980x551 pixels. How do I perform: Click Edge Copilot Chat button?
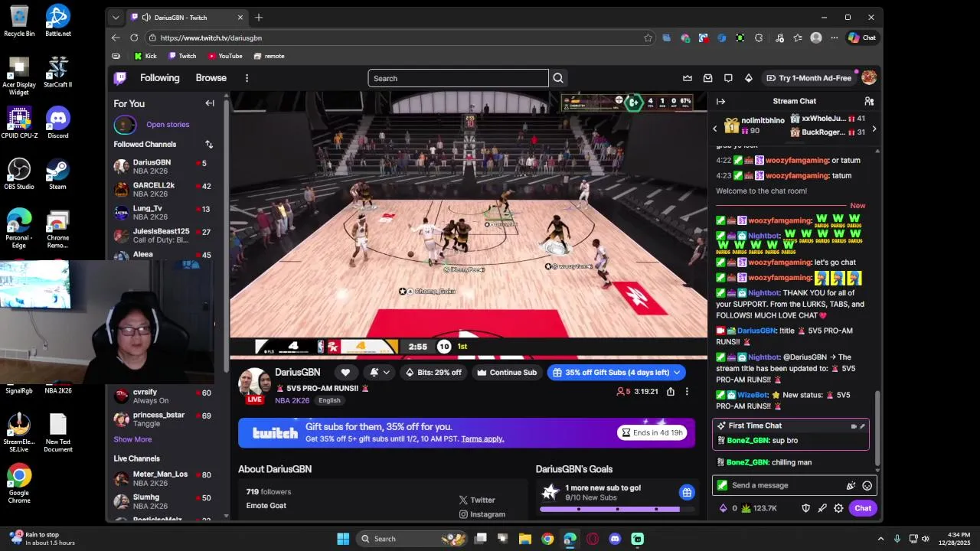[x=862, y=37]
